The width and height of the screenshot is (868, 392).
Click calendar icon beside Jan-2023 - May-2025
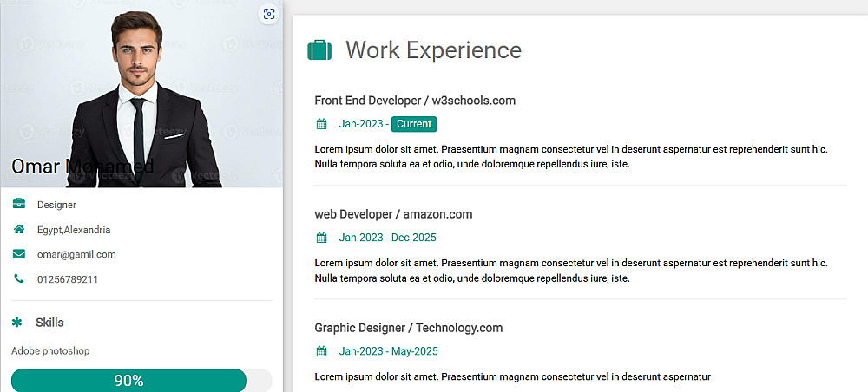(321, 351)
